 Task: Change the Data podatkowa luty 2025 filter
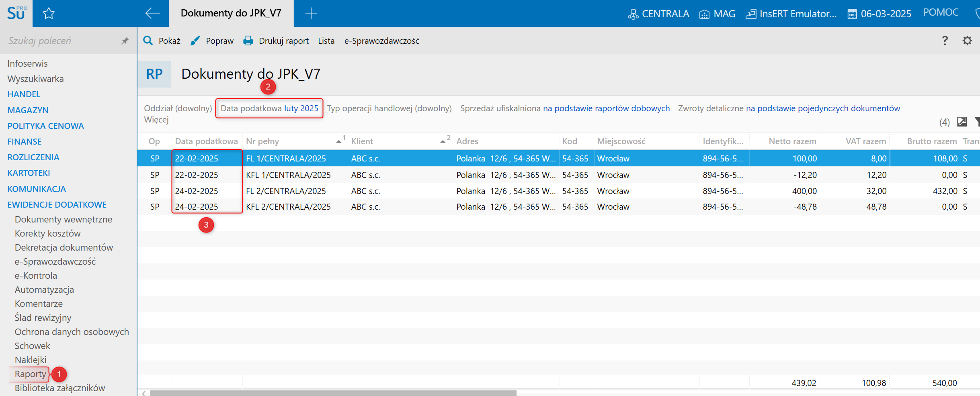click(269, 108)
